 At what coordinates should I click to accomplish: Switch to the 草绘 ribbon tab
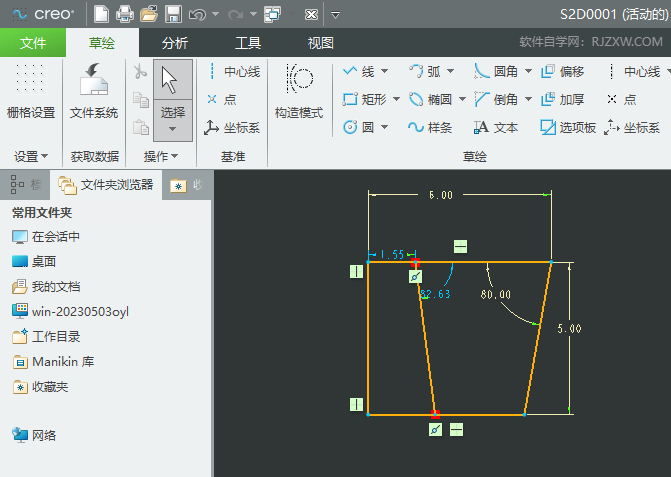pyautogui.click(x=102, y=43)
